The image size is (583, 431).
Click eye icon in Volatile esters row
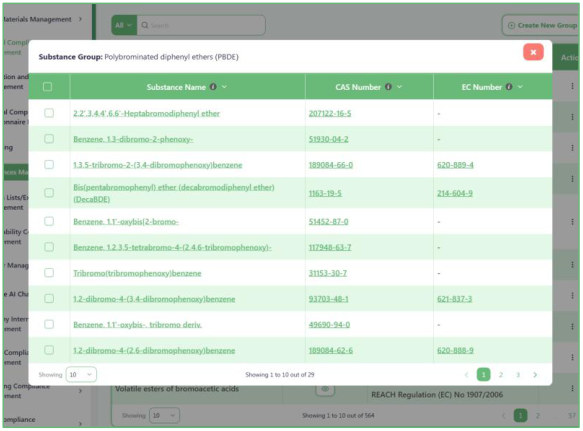coord(325,389)
